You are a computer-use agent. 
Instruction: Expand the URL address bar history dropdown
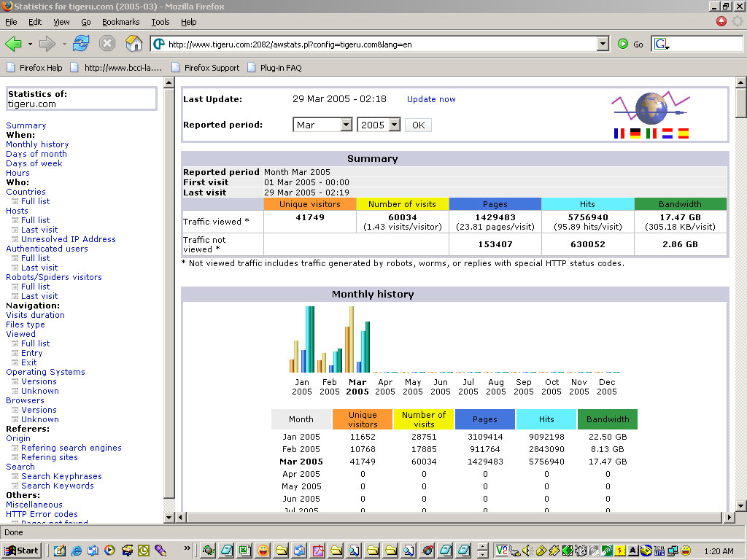603,44
